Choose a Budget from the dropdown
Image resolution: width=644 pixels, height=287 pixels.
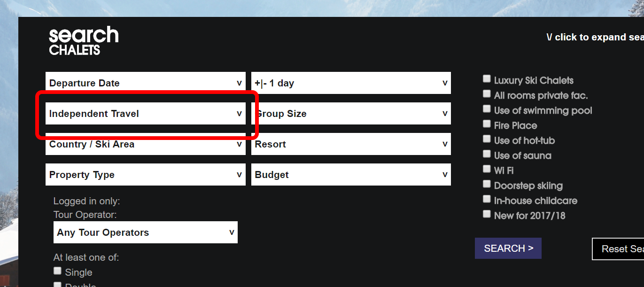(350, 175)
